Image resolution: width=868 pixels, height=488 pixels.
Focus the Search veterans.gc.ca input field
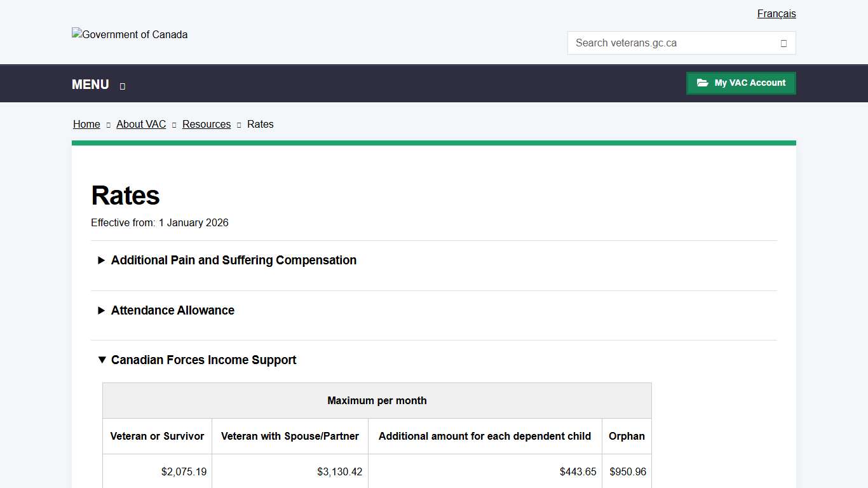pyautogui.click(x=674, y=43)
